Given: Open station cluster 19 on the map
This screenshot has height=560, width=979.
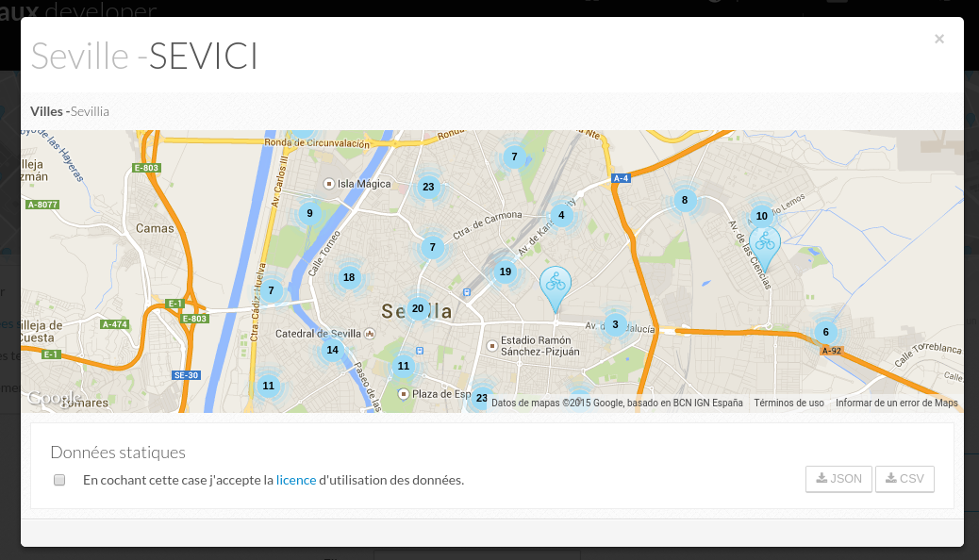Looking at the screenshot, I should (x=506, y=272).
